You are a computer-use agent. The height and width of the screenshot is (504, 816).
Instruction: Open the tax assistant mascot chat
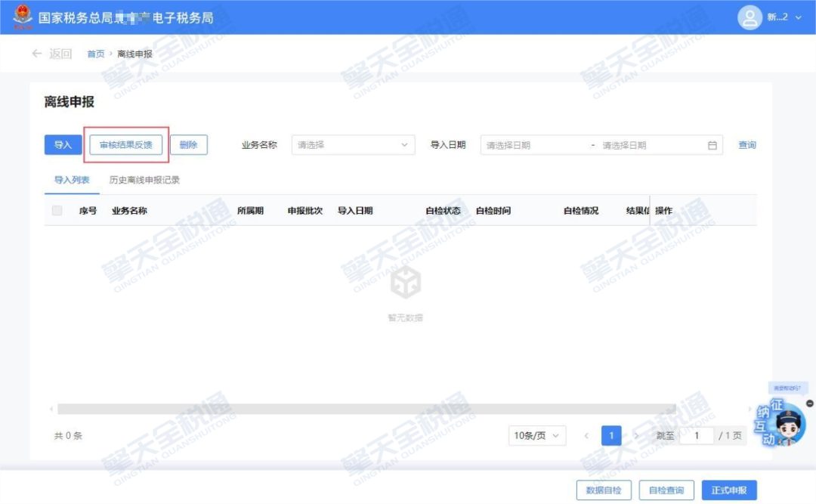[x=786, y=424]
